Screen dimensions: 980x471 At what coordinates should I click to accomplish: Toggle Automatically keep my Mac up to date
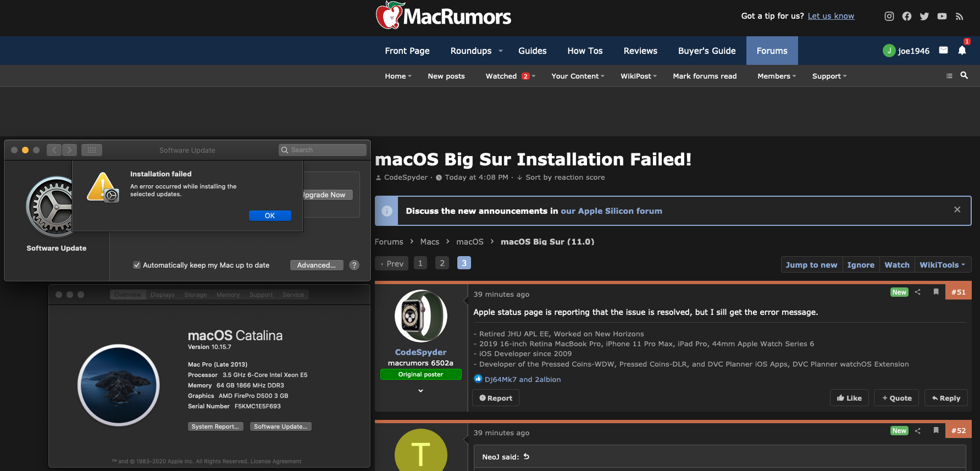[137, 265]
